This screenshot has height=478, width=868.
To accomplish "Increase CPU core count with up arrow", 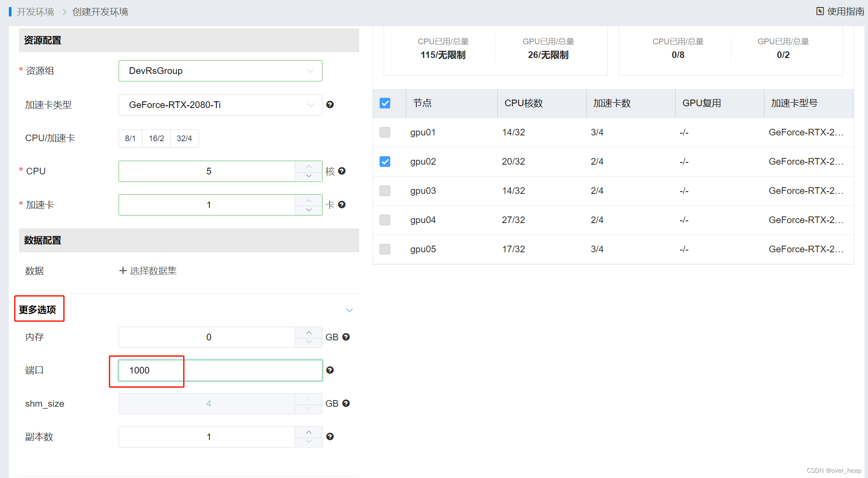I will tap(309, 166).
